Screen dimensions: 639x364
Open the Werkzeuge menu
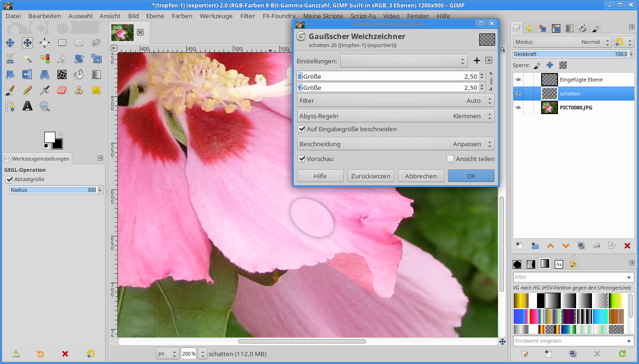[216, 16]
